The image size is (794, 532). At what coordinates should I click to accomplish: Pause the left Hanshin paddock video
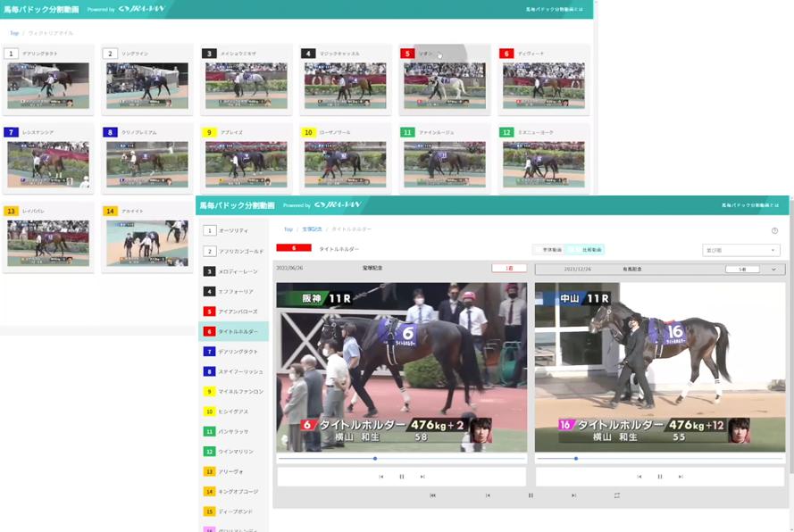pos(402,477)
